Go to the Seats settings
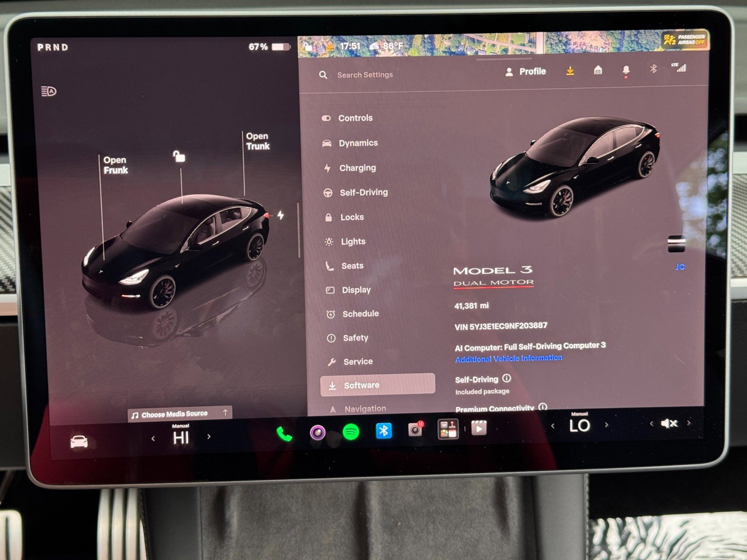The image size is (747, 560). 345,266
